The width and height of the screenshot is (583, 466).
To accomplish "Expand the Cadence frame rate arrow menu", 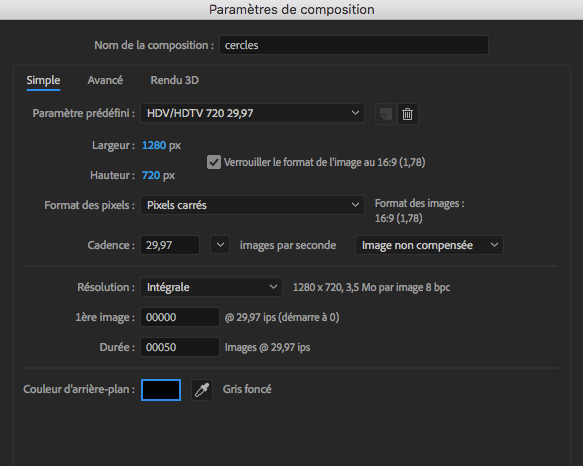I will [220, 245].
